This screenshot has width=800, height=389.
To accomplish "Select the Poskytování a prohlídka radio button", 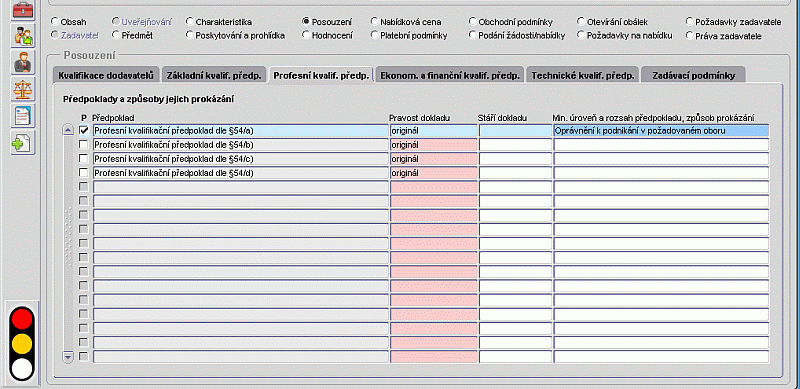I will [x=190, y=35].
